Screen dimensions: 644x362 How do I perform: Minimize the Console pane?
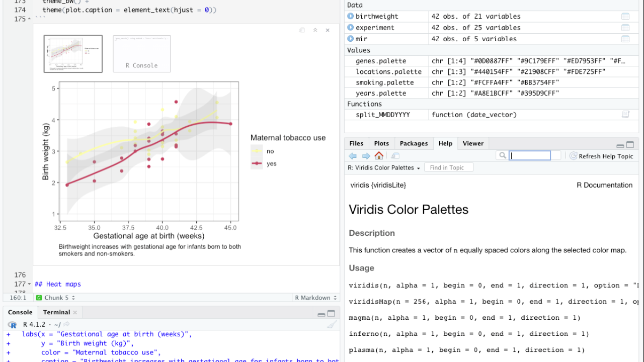point(321,314)
